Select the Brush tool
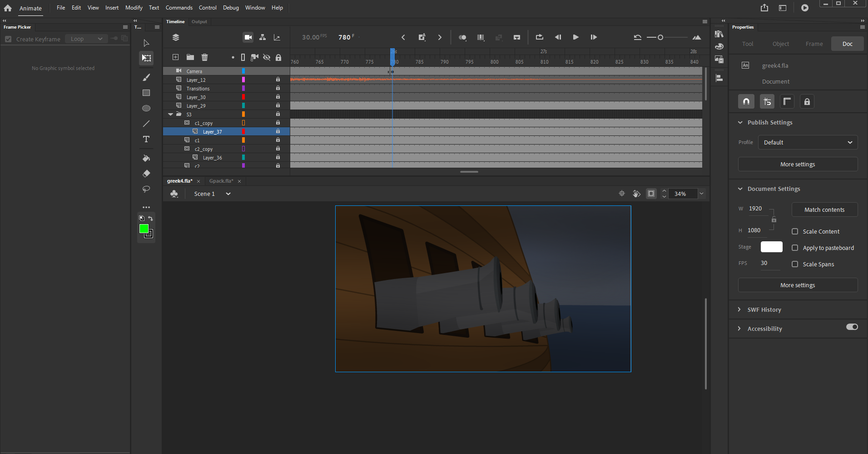 [146, 77]
